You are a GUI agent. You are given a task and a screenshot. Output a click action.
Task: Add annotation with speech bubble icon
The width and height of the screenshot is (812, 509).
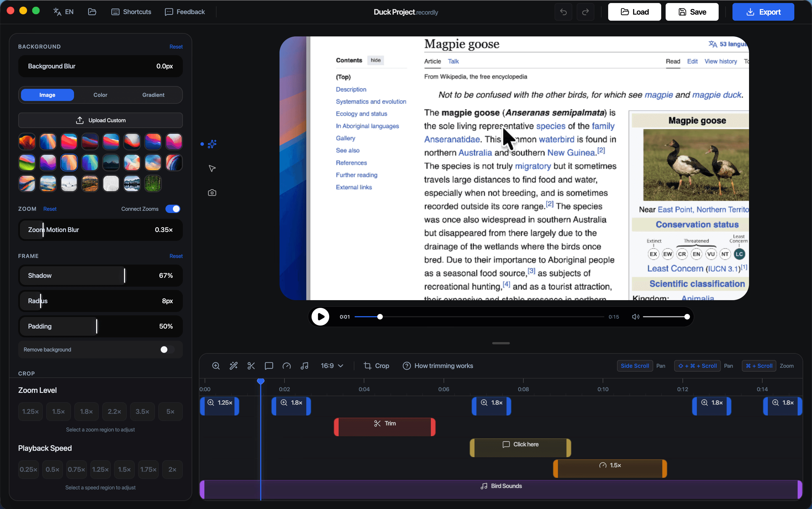[x=268, y=366]
